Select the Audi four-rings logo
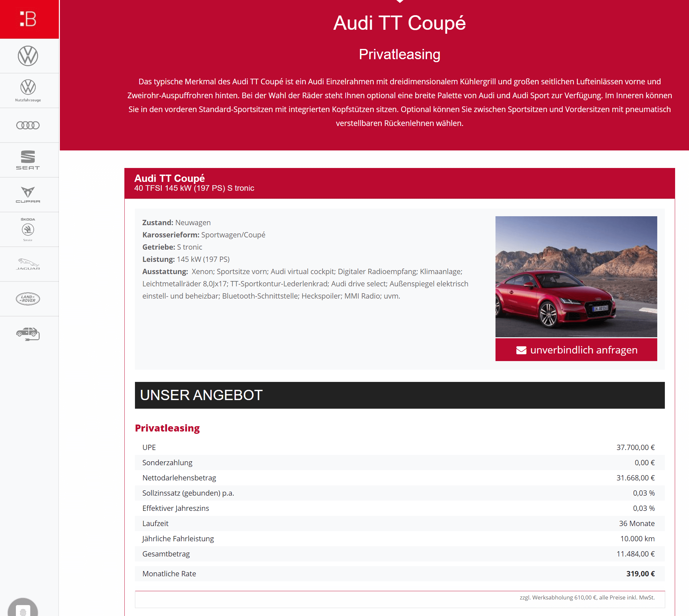 [x=28, y=125]
